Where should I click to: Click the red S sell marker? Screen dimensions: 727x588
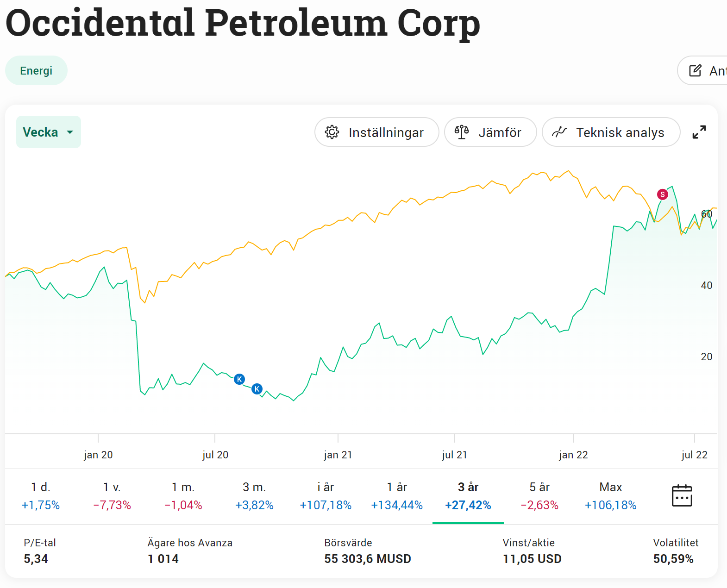pos(663,194)
